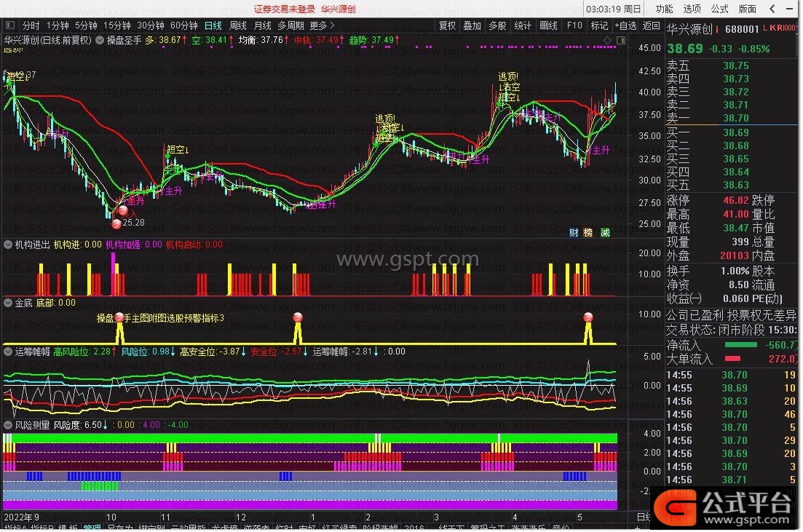Click the 03:03:19 周日 clock
The height and width of the screenshot is (532, 803).
[614, 9]
